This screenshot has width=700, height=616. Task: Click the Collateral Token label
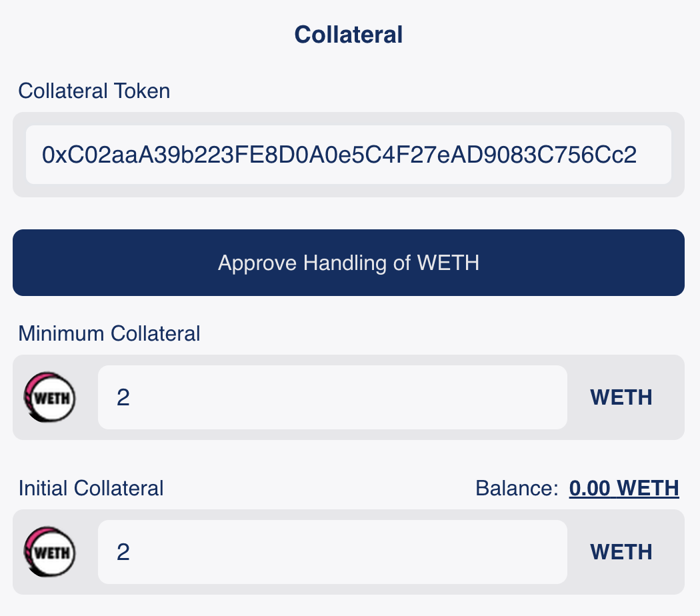click(94, 91)
